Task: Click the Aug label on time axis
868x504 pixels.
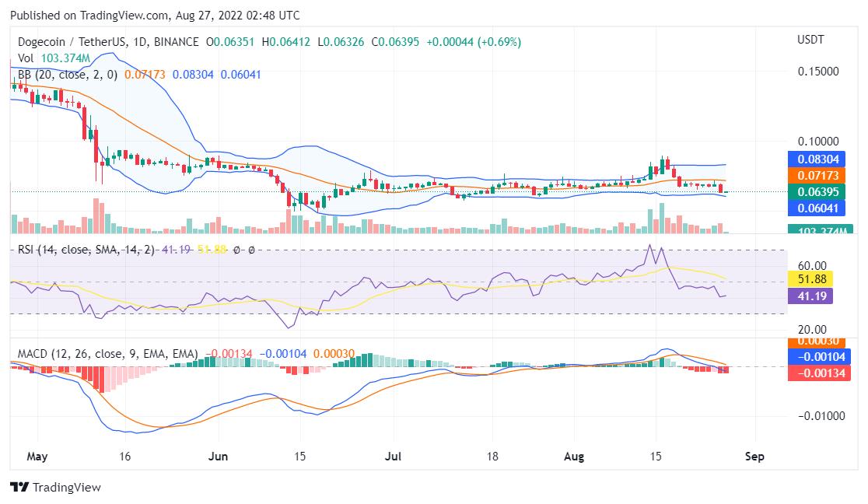Action: pyautogui.click(x=574, y=457)
